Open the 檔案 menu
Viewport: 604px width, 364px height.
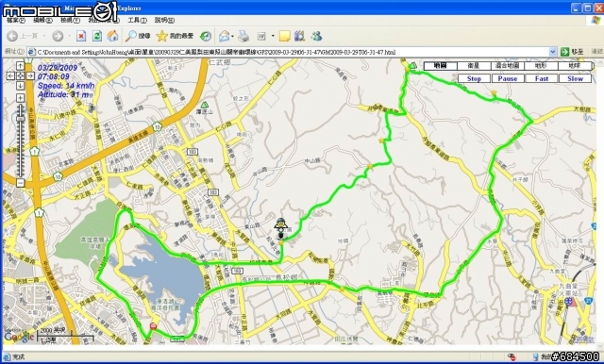click(16, 20)
